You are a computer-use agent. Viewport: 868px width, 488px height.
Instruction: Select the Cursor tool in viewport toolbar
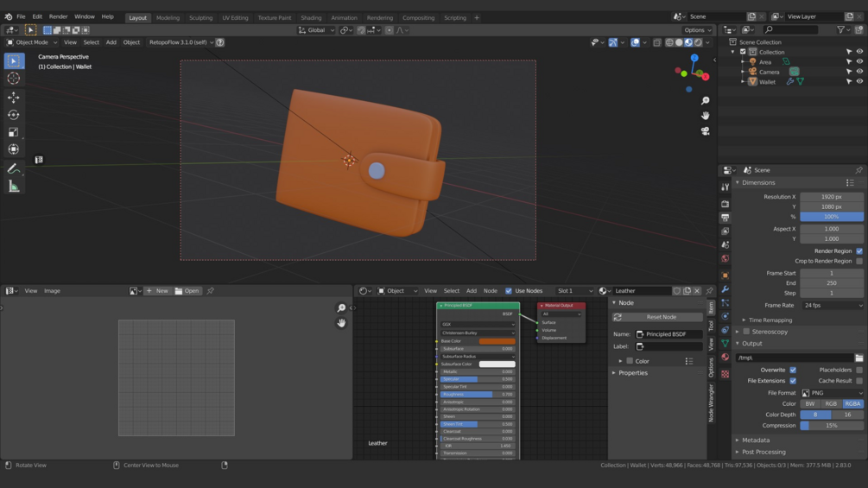[x=14, y=79]
